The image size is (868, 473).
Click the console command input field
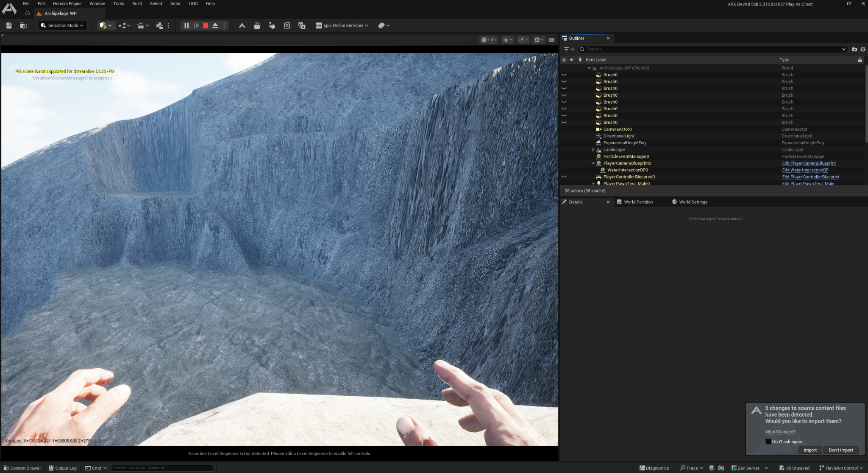pos(162,467)
